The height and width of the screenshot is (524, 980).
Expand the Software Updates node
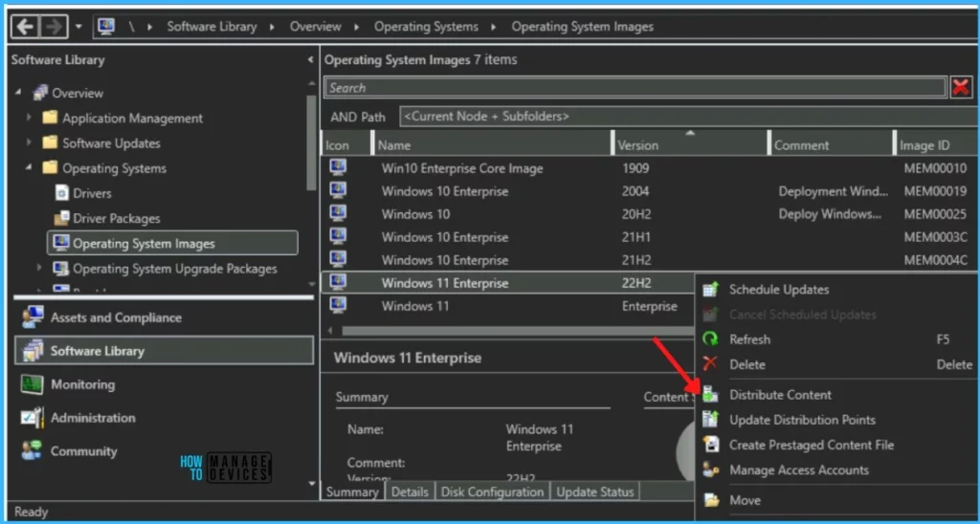(28, 142)
